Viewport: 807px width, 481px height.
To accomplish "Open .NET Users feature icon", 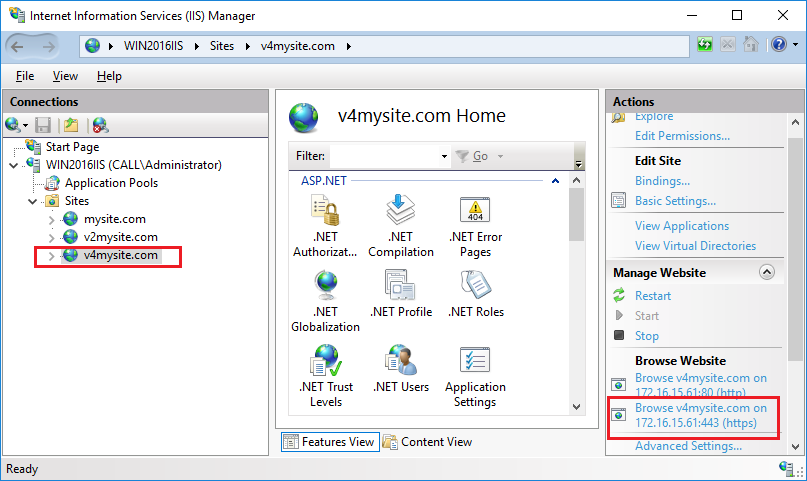I will (x=400, y=360).
